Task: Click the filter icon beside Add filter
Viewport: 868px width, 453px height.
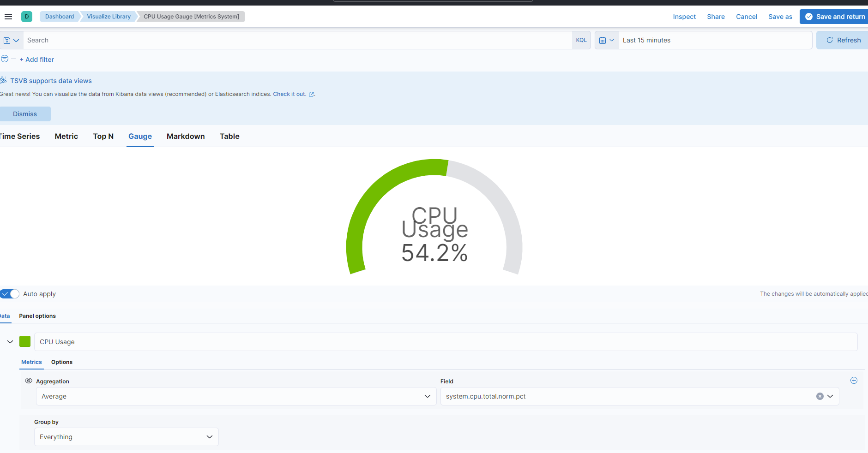Action: click(x=5, y=59)
